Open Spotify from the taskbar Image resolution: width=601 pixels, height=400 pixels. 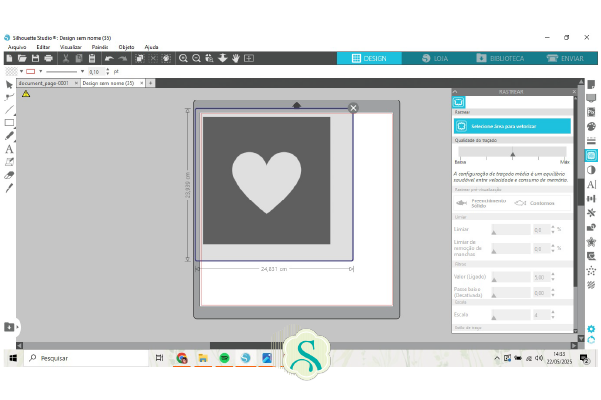224,358
